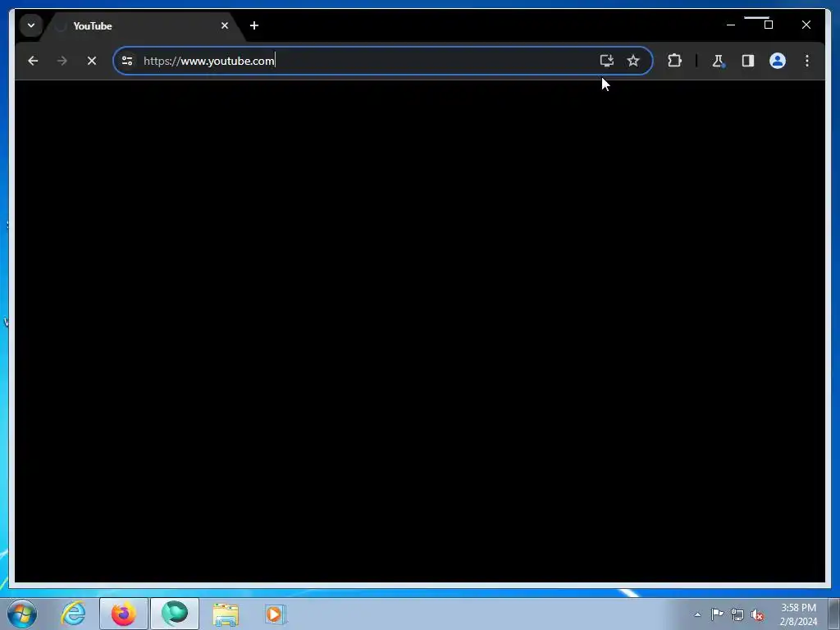Open the network status tray icon
840x630 pixels.
tap(737, 615)
